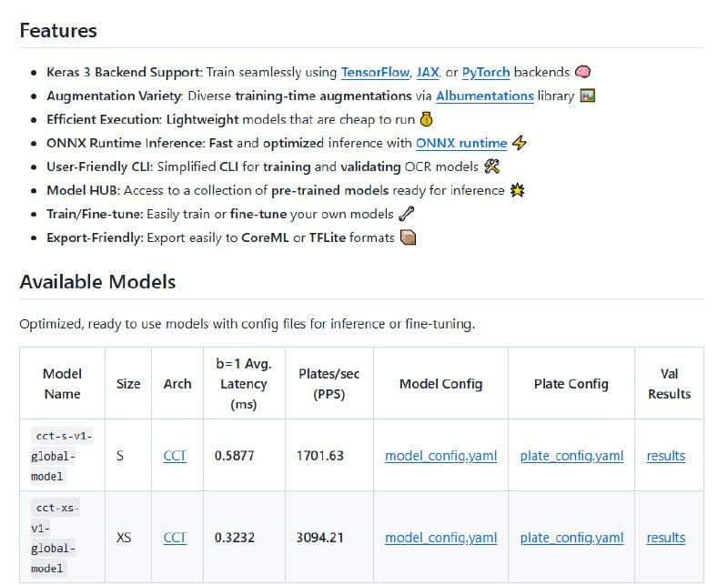Visit the ONNX runtime link
The height and width of the screenshot is (585, 728).
click(x=461, y=143)
